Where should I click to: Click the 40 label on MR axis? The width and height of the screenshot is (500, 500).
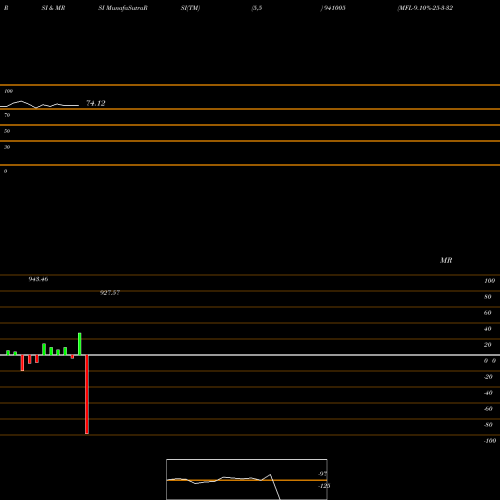(x=488, y=329)
